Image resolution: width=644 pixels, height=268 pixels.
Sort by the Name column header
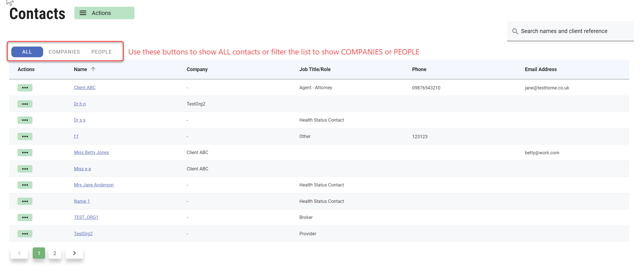(x=81, y=69)
